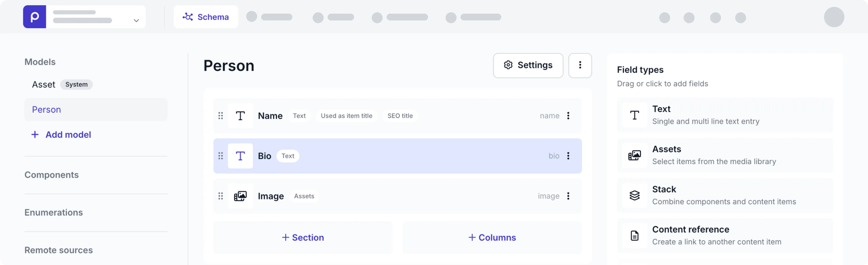Click the Name field drag handle
Screen dimensions: 868x265
(x=220, y=116)
